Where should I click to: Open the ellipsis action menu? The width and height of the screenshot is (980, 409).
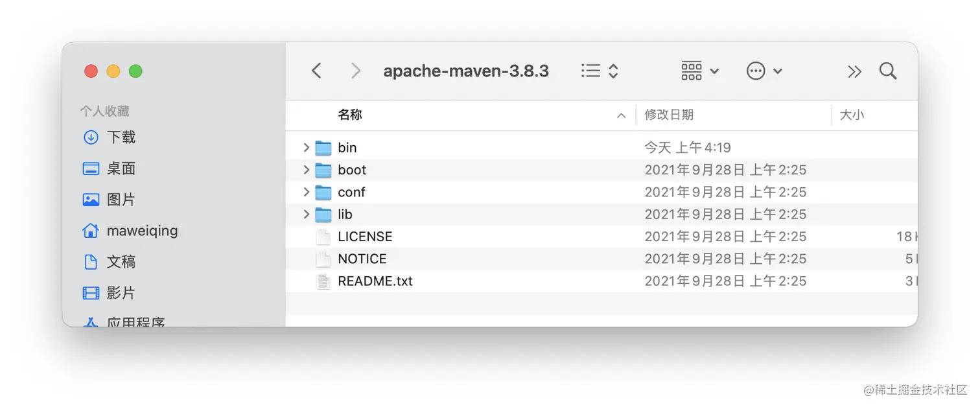[x=764, y=71]
